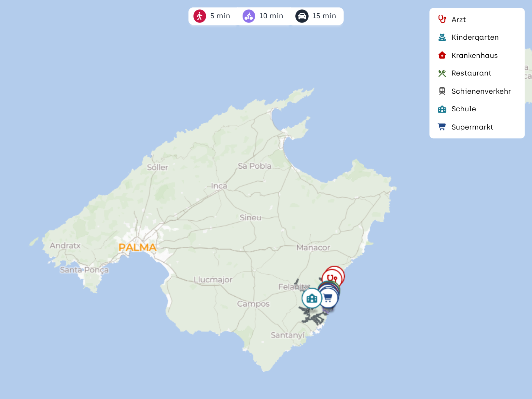Toggle the Restaurant category label
This screenshot has width=532, height=399.
(x=471, y=73)
